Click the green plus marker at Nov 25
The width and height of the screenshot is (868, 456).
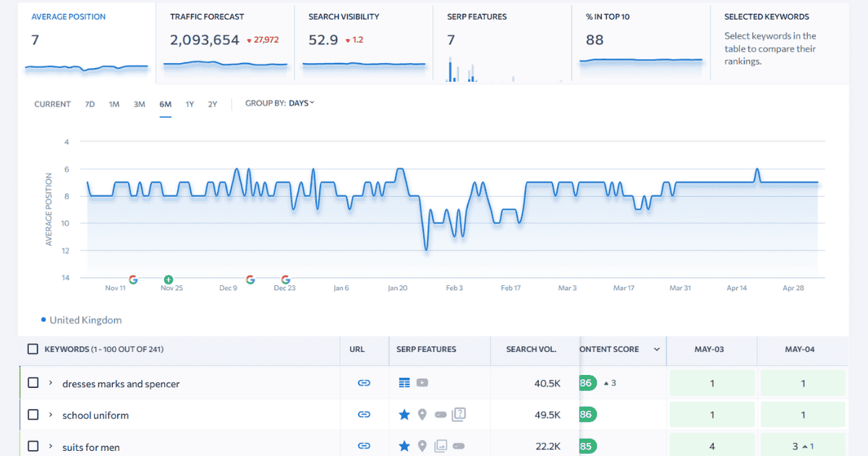(169, 279)
